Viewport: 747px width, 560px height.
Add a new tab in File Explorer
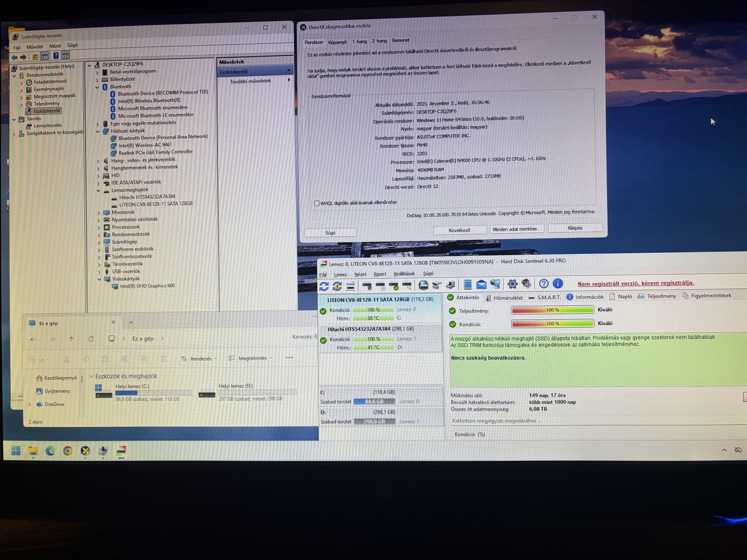pos(131,322)
